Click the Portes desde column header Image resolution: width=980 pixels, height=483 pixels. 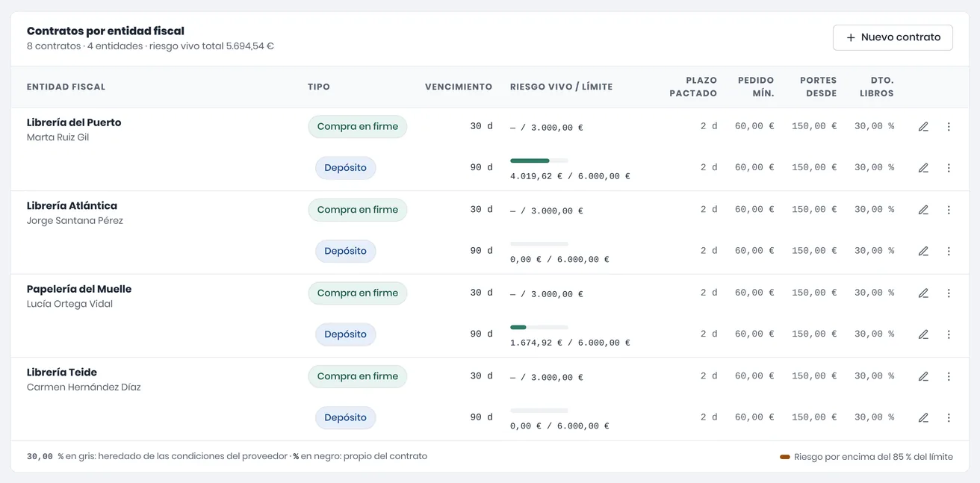pyautogui.click(x=819, y=87)
